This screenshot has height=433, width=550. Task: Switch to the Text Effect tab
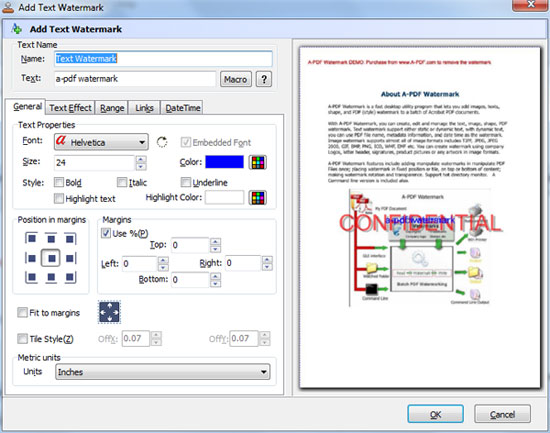70,108
